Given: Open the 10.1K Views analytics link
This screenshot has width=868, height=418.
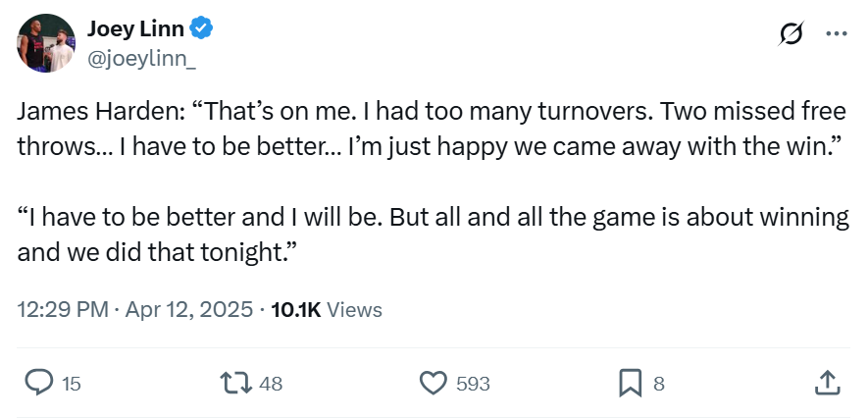Looking at the screenshot, I should click(x=327, y=309).
